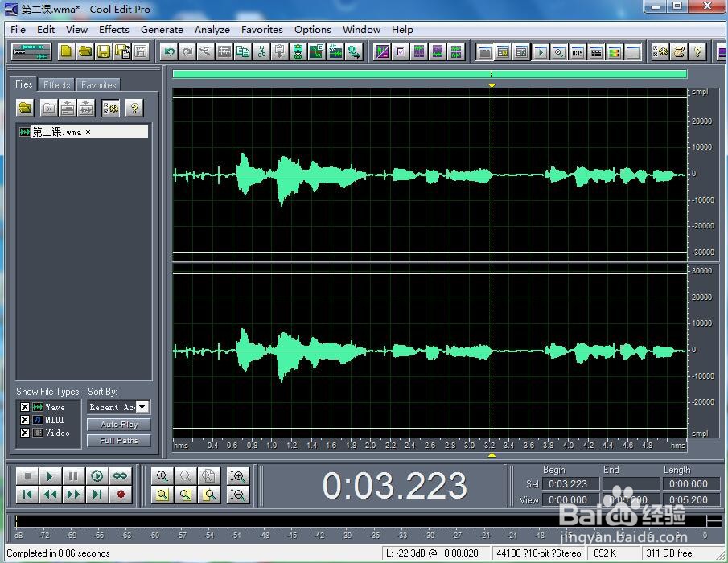Open the Effects menu
Image resolution: width=728 pixels, height=563 pixels.
(114, 30)
